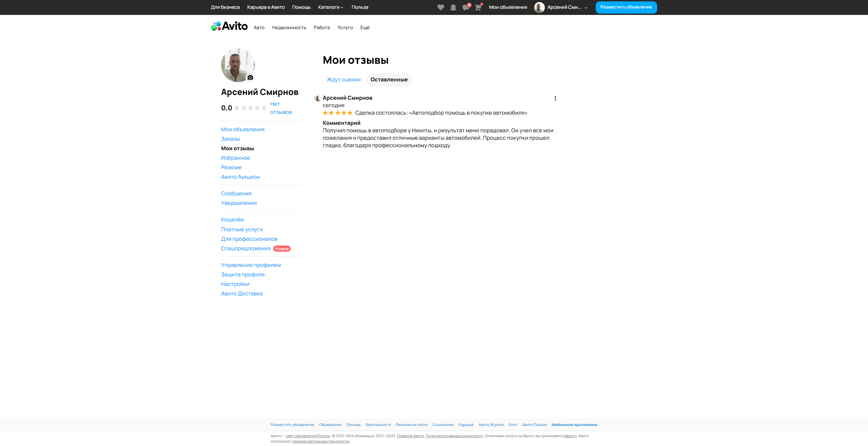Open three-dot menu on the review
This screenshot has width=868, height=446.
(555, 98)
